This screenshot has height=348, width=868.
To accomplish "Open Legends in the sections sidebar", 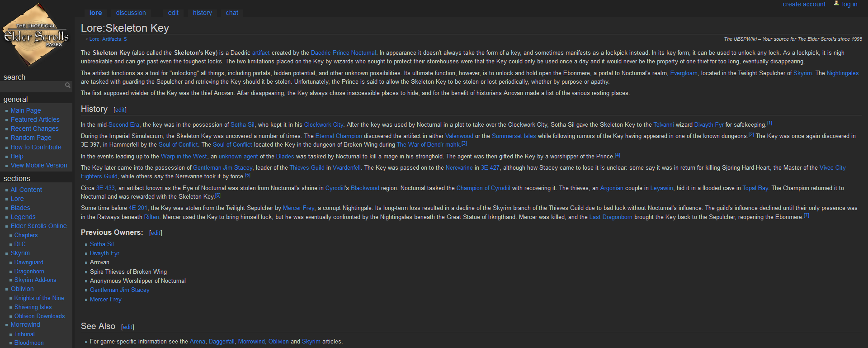I will point(23,217).
